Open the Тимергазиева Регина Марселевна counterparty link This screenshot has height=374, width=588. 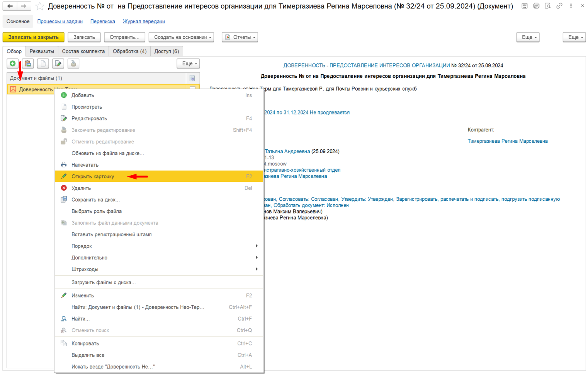pyautogui.click(x=508, y=141)
